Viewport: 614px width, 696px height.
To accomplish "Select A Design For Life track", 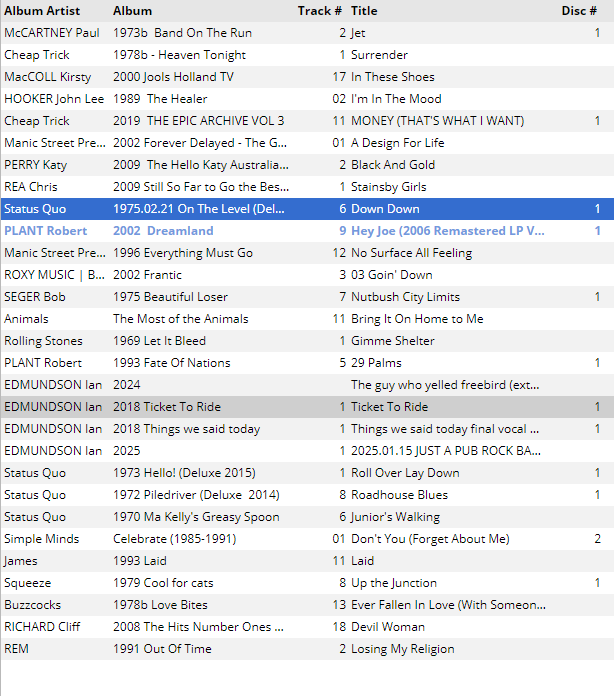I will (397, 143).
